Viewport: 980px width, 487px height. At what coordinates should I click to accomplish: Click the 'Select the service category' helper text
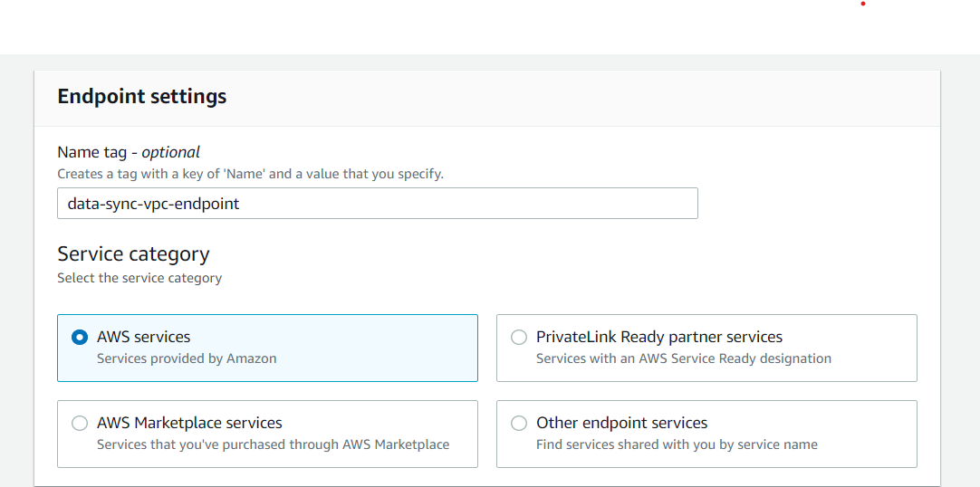click(x=139, y=279)
